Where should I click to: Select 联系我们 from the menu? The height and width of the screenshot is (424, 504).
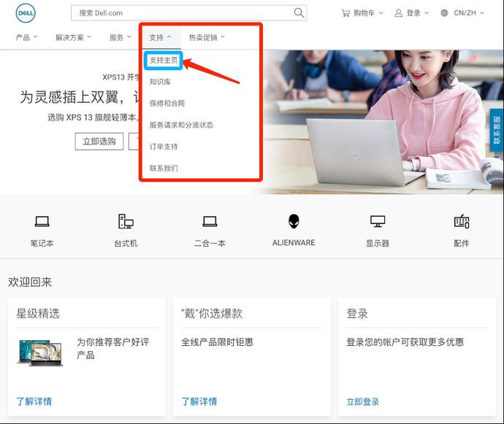(164, 168)
